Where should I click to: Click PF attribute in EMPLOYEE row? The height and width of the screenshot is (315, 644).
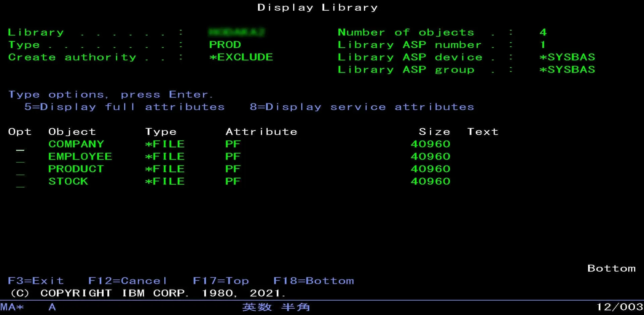click(233, 156)
